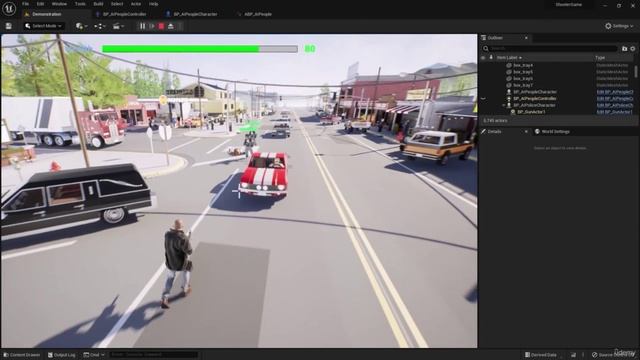
Task: Select the Outliner panel tab
Action: [496, 38]
